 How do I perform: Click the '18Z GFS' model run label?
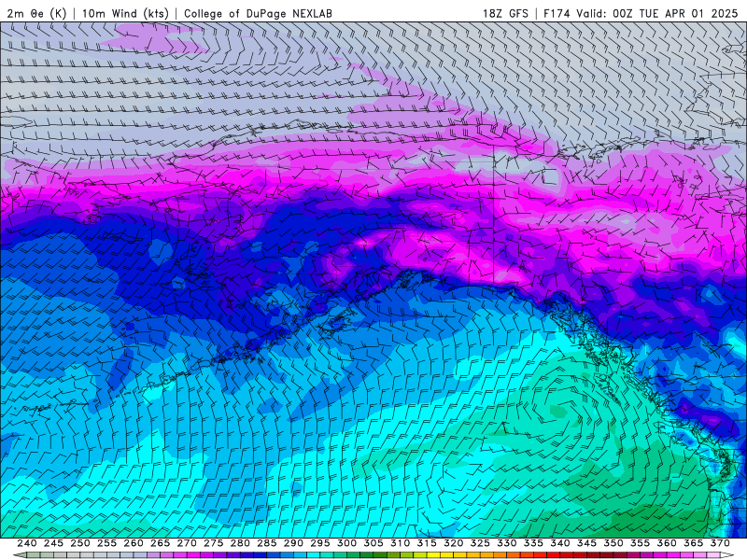tap(505, 13)
